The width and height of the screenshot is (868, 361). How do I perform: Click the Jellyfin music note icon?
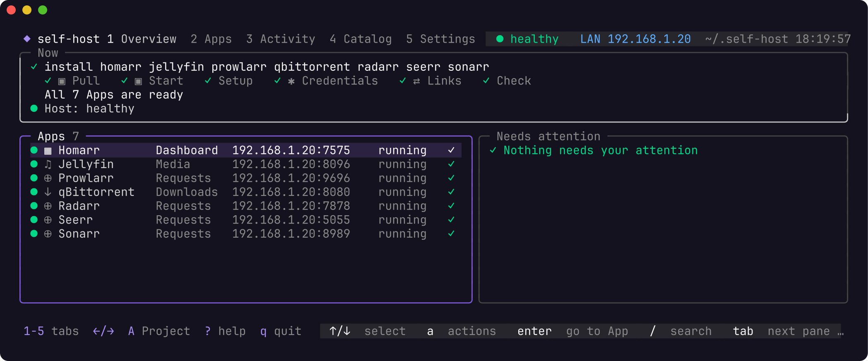click(48, 164)
